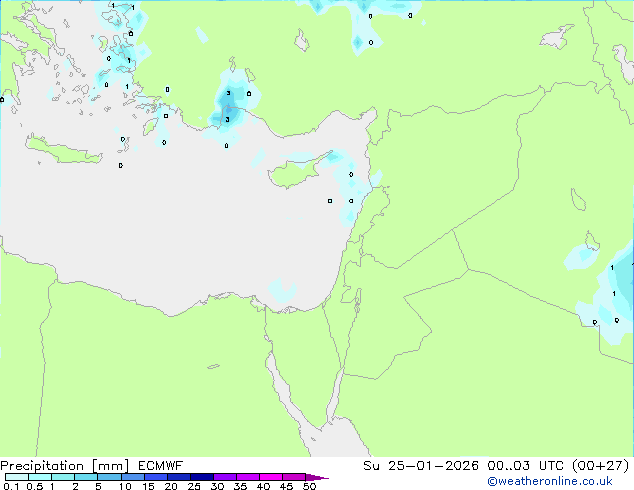
Task: Select the purple swatch between 30 and 35
Action: pyautogui.click(x=224, y=477)
